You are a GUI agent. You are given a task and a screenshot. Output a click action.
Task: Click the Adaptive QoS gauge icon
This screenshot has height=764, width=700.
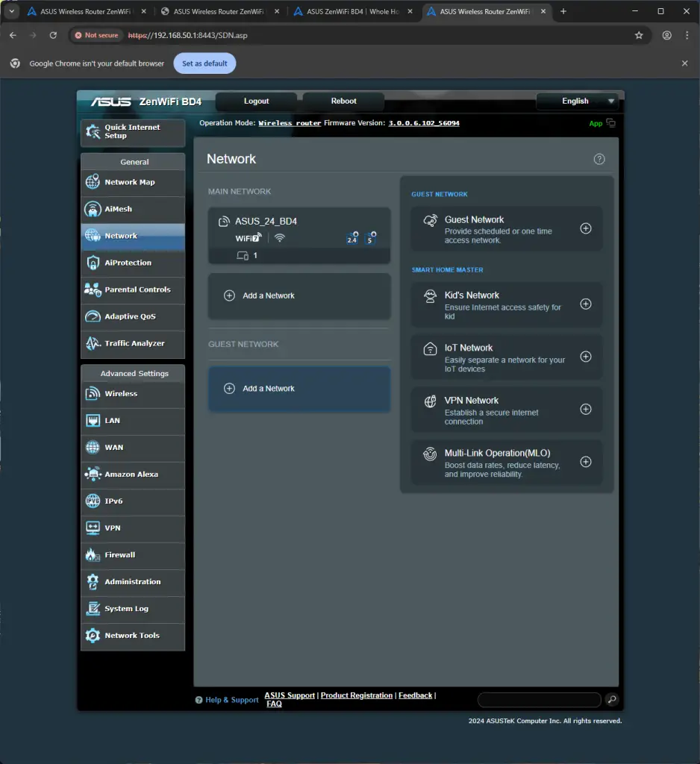point(93,316)
